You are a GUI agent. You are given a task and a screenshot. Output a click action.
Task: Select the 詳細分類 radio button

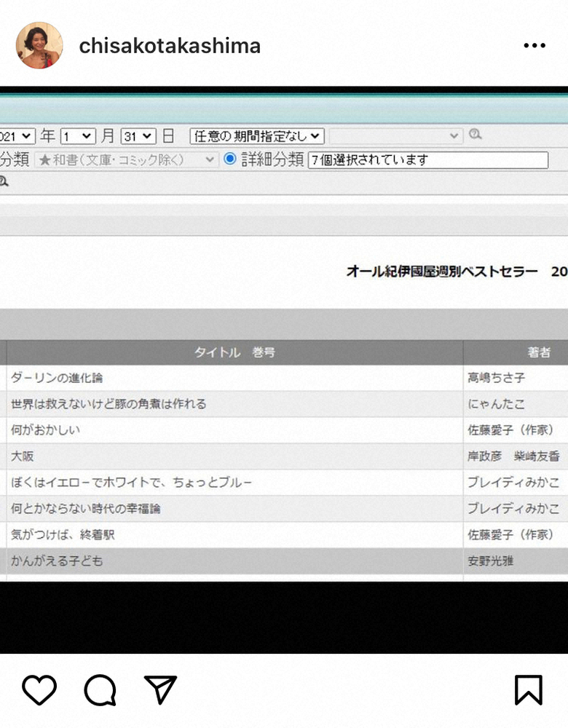[x=230, y=159]
